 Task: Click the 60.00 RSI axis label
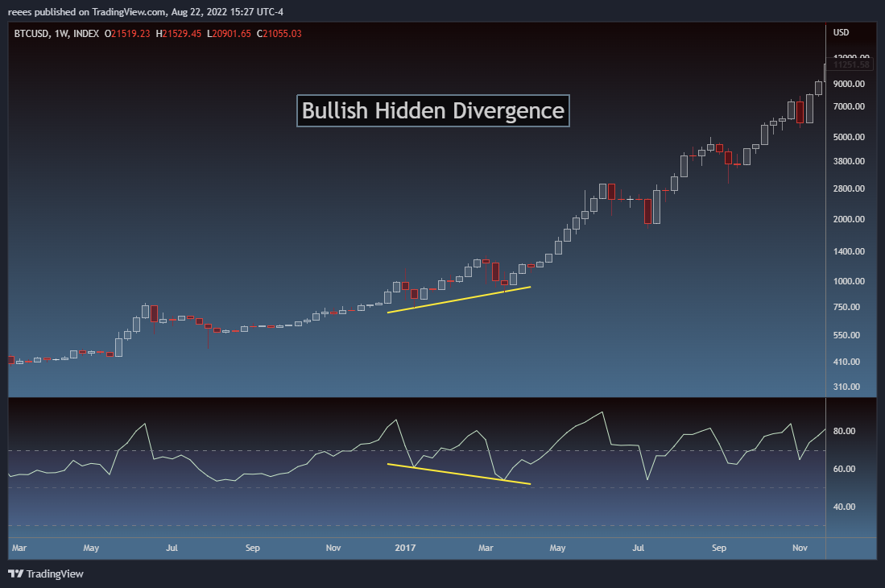845,468
